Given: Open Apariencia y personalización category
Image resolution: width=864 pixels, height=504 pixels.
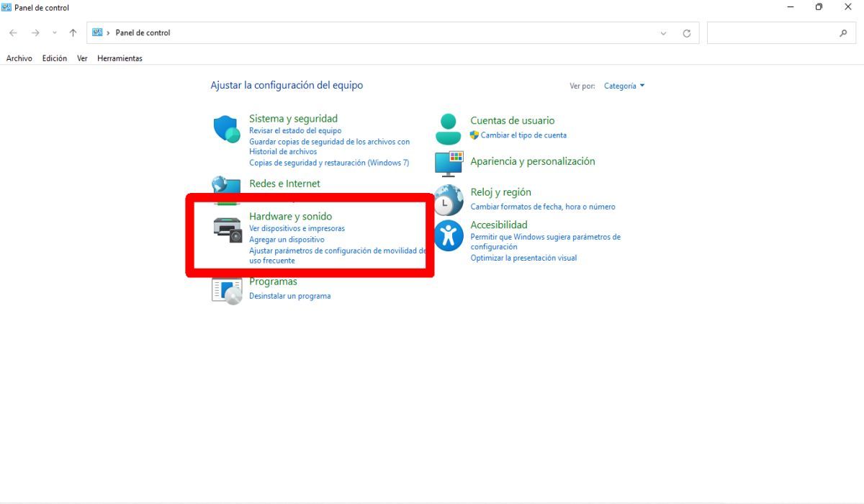Looking at the screenshot, I should [x=532, y=161].
